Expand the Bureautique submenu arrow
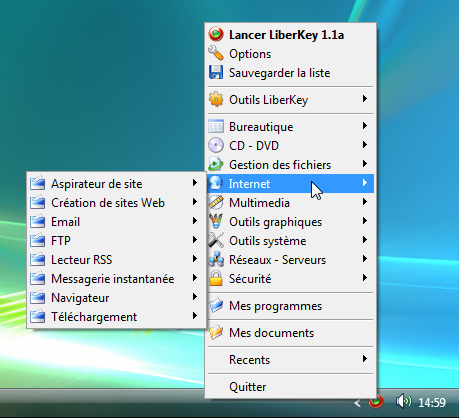Viewport: 459px width, 418px height. pos(365,126)
